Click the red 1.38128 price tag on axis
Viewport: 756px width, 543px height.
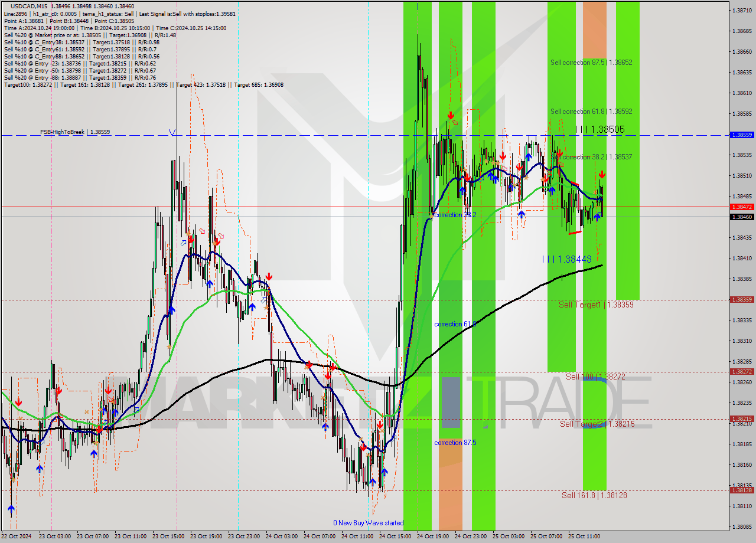click(742, 490)
